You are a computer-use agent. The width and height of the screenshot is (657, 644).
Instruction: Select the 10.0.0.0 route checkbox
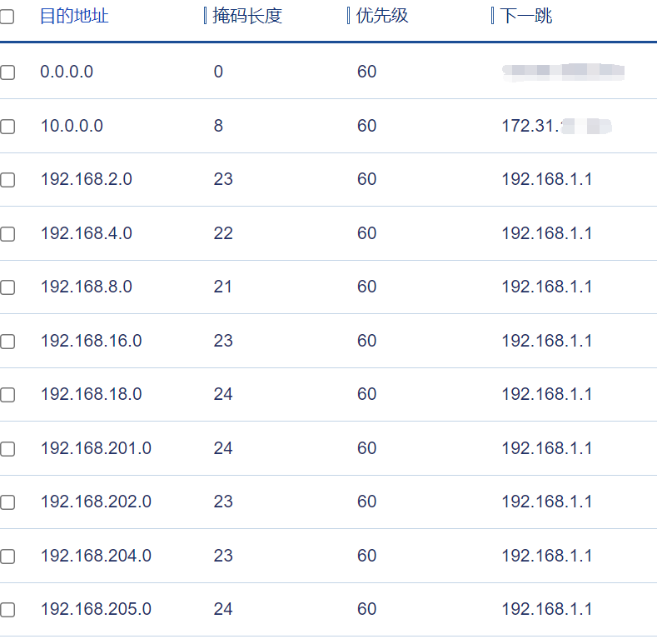[7, 127]
